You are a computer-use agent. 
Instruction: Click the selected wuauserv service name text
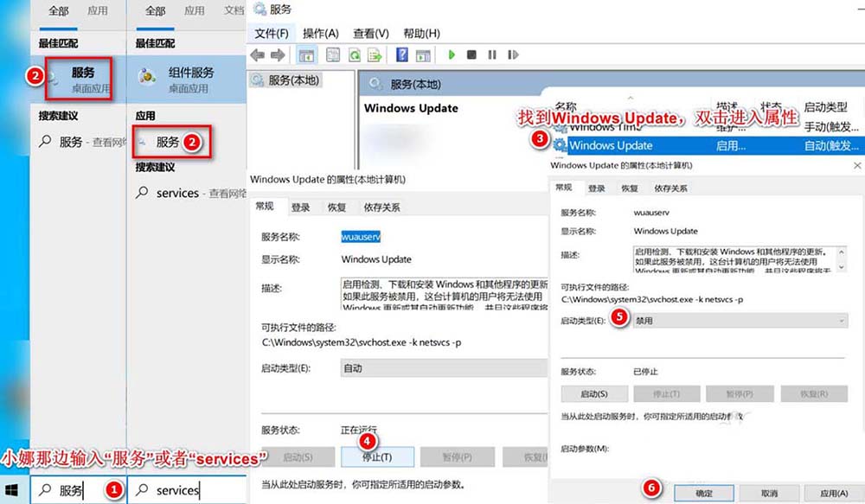click(x=361, y=237)
